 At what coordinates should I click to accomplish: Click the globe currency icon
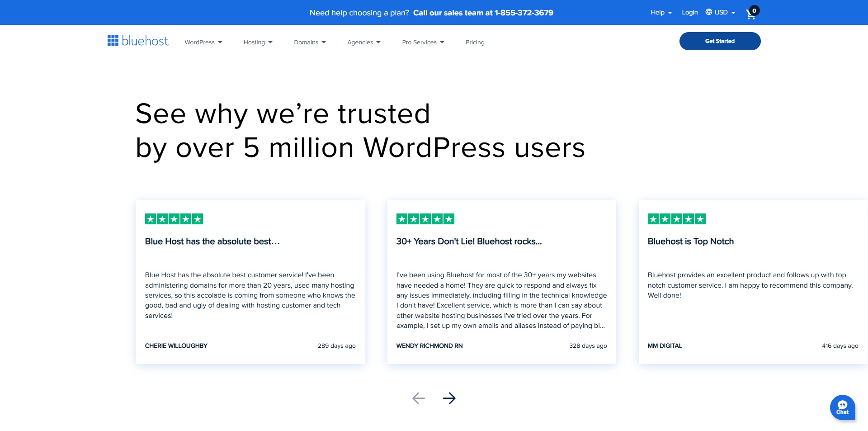point(708,12)
